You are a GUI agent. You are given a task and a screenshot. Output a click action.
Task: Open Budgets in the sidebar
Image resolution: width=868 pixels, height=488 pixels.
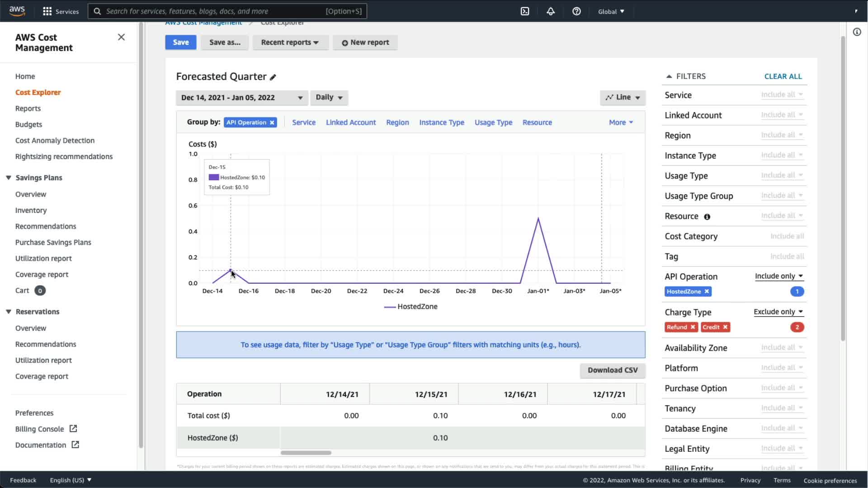click(28, 124)
